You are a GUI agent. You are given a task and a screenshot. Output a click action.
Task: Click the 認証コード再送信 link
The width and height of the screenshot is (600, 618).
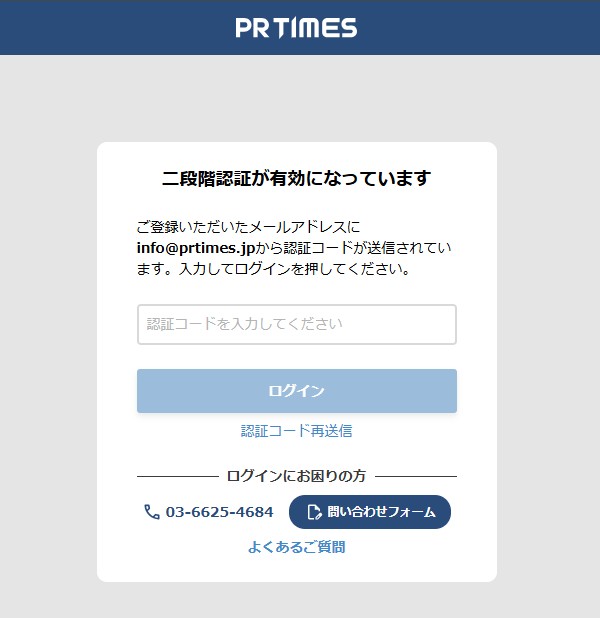296,431
